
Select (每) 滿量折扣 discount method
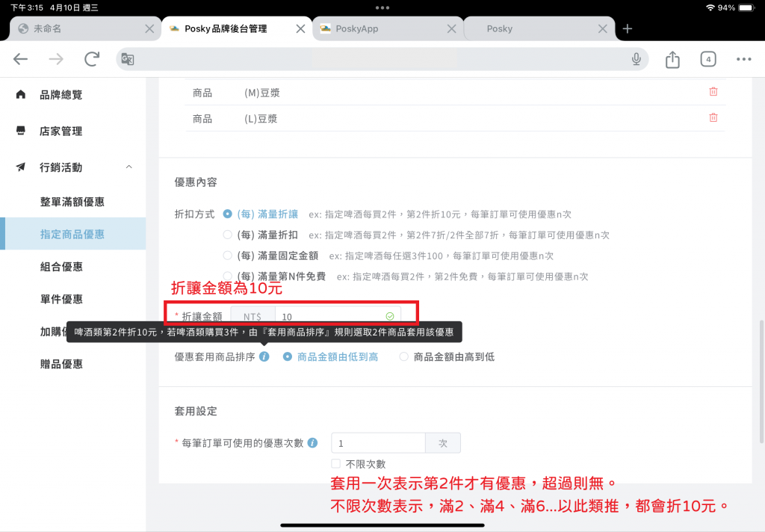[227, 235]
